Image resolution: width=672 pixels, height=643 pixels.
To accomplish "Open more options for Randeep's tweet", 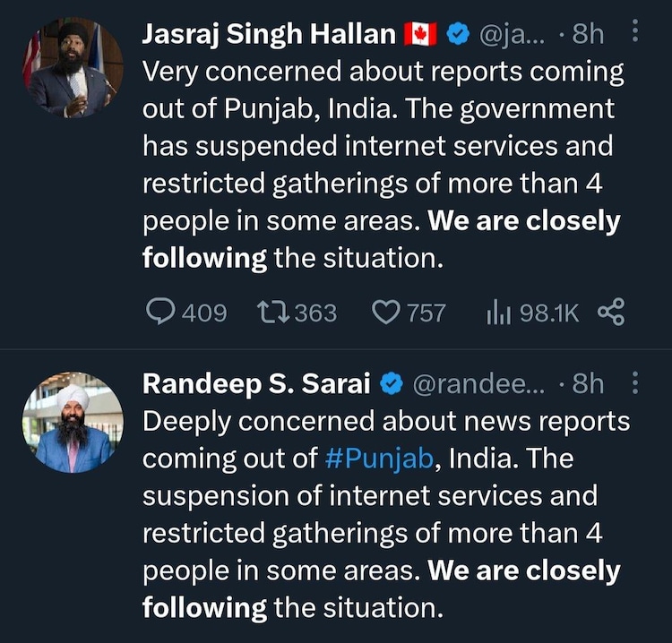I will pos(635,384).
